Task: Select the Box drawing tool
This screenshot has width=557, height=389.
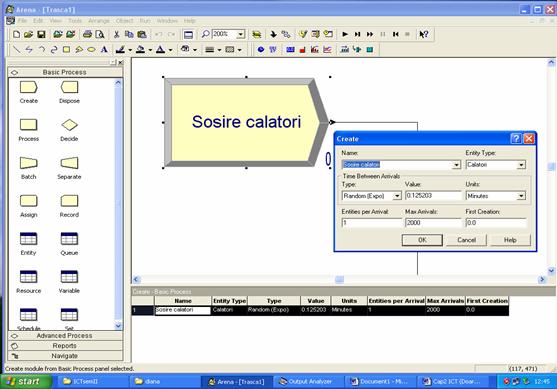Action: (x=66, y=49)
